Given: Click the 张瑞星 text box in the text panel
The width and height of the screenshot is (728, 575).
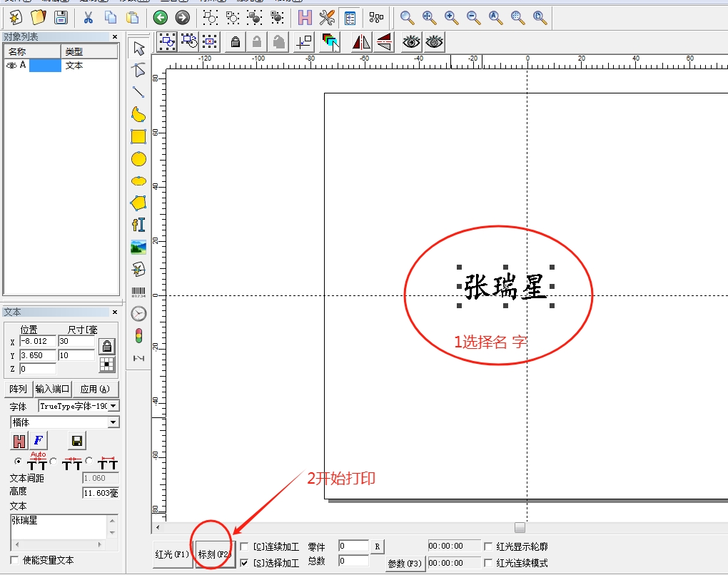Looking at the screenshot, I should tap(59, 526).
